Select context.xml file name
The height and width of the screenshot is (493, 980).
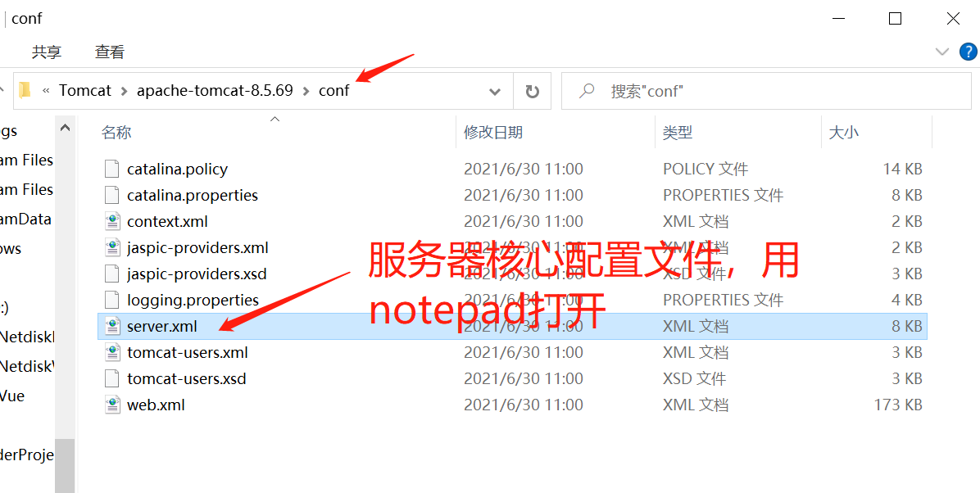coord(167,222)
